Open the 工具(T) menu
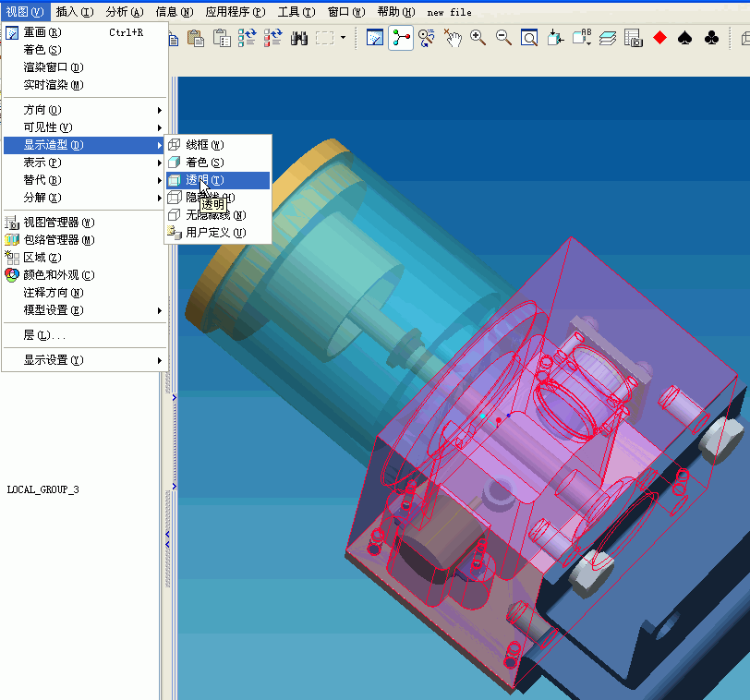The height and width of the screenshot is (700, 750). click(x=296, y=12)
